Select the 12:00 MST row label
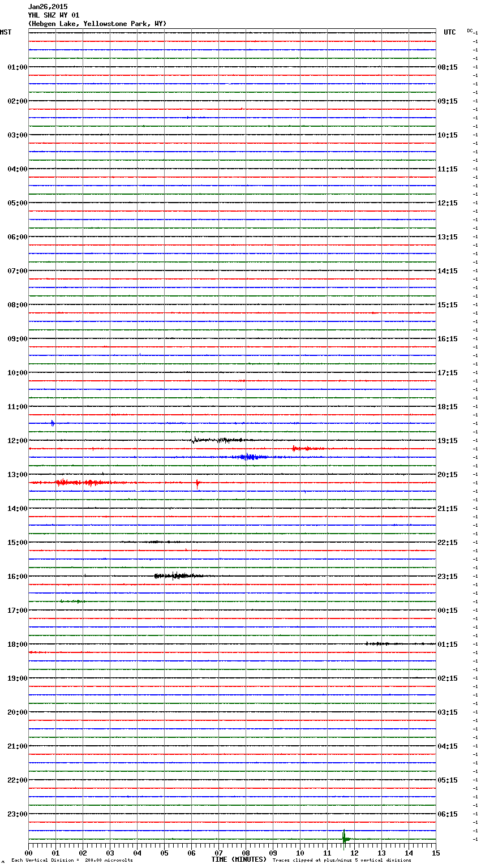The image size is (481, 868). 18,441
